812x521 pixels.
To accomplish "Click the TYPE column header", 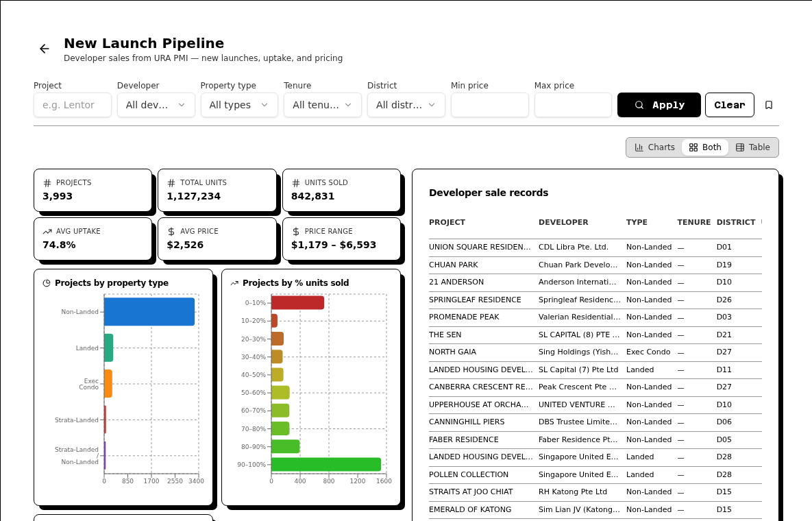I will 637,222.
